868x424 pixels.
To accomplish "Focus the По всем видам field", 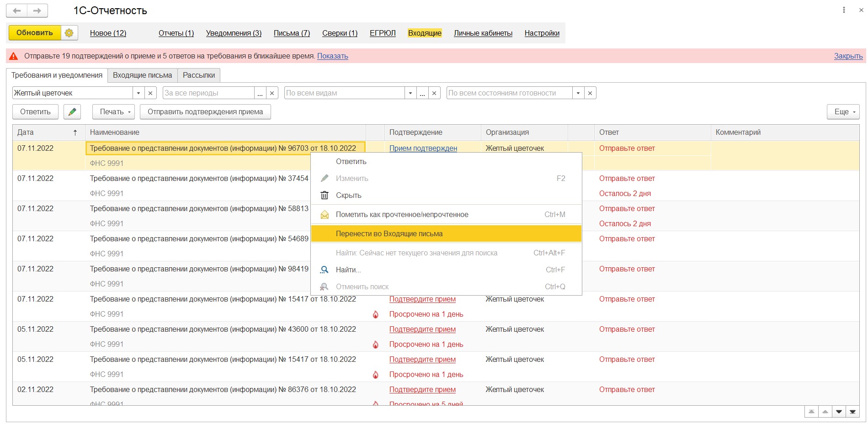I will (345, 93).
